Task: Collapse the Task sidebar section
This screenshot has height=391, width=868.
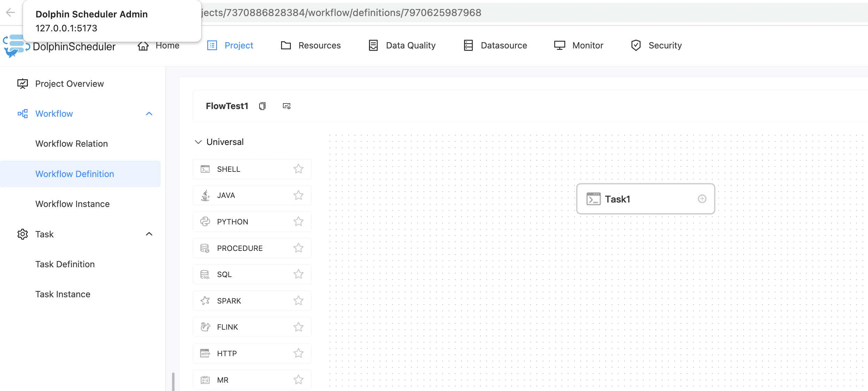Action: 149,234
